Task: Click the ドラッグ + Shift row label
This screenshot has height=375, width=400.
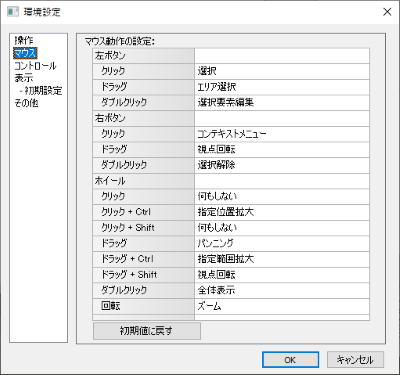Action: click(x=129, y=275)
